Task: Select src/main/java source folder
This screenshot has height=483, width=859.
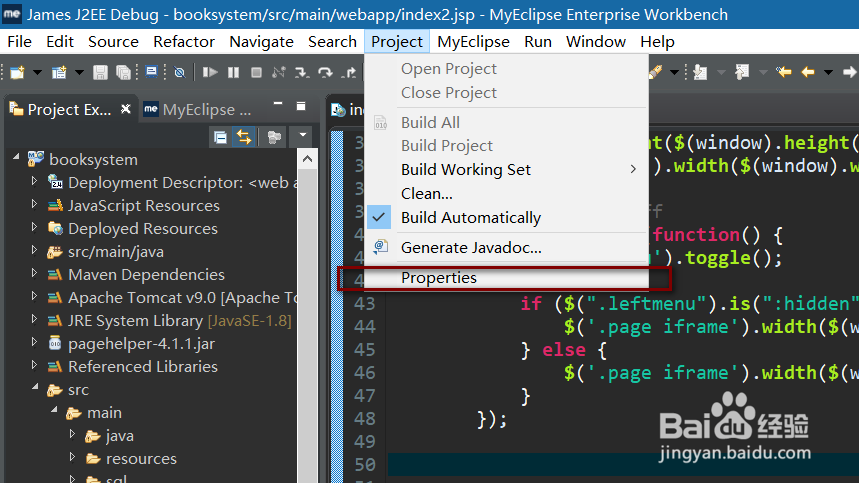Action: click(116, 251)
